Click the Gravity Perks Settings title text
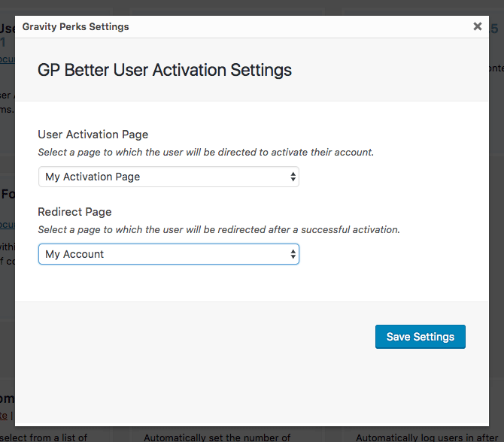This screenshot has height=442, width=504. click(x=75, y=26)
